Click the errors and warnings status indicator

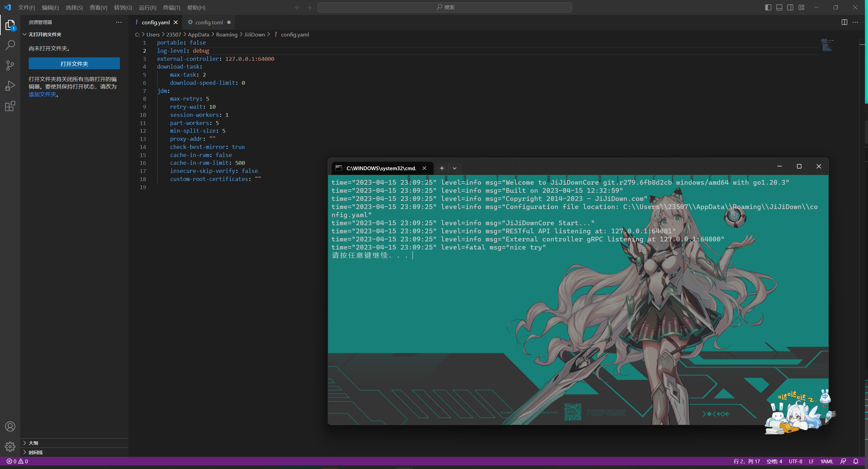pos(17,461)
